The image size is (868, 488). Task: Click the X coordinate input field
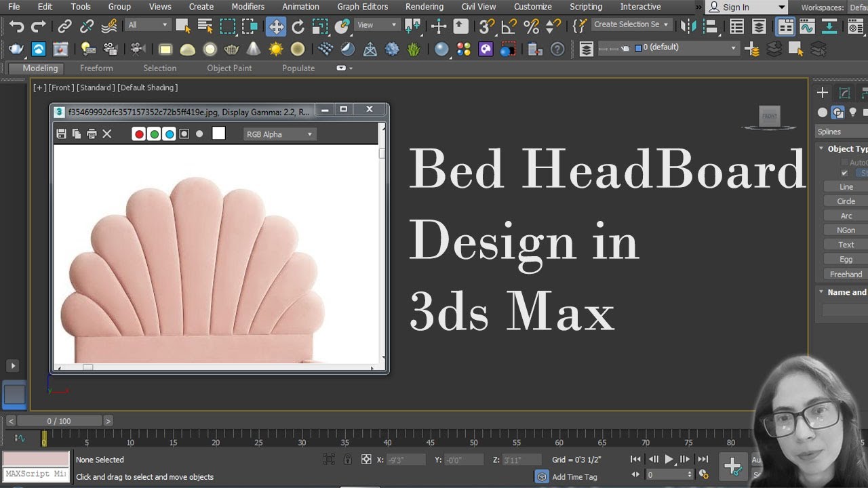pos(406,460)
